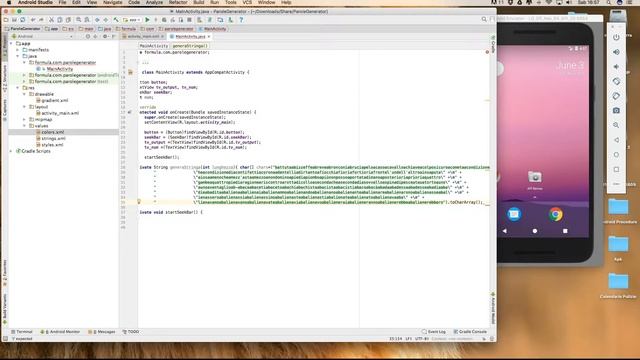Open the Terminal tool window
This screenshot has height=360, width=640.
click(22, 332)
